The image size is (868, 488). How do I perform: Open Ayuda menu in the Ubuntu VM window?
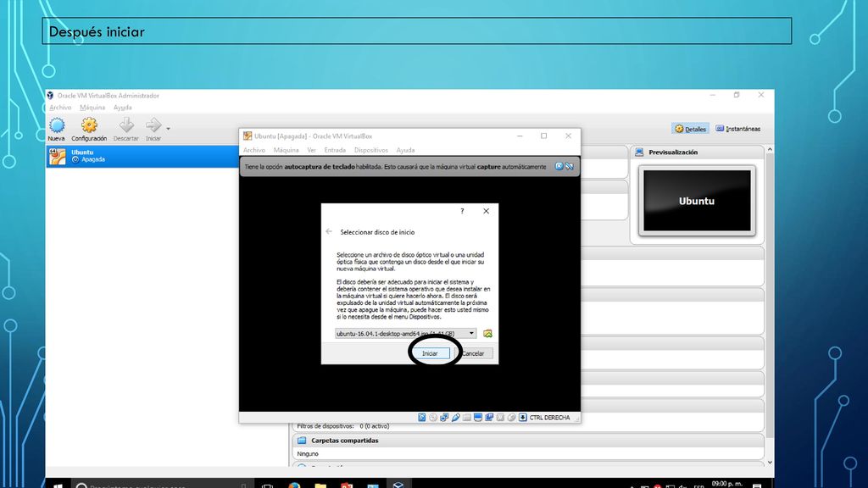click(405, 150)
